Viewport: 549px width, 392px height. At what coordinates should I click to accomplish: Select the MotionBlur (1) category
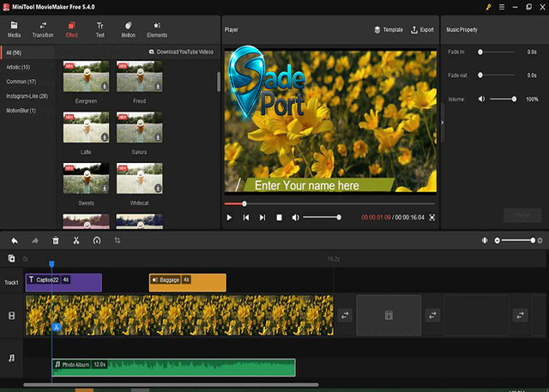click(21, 111)
